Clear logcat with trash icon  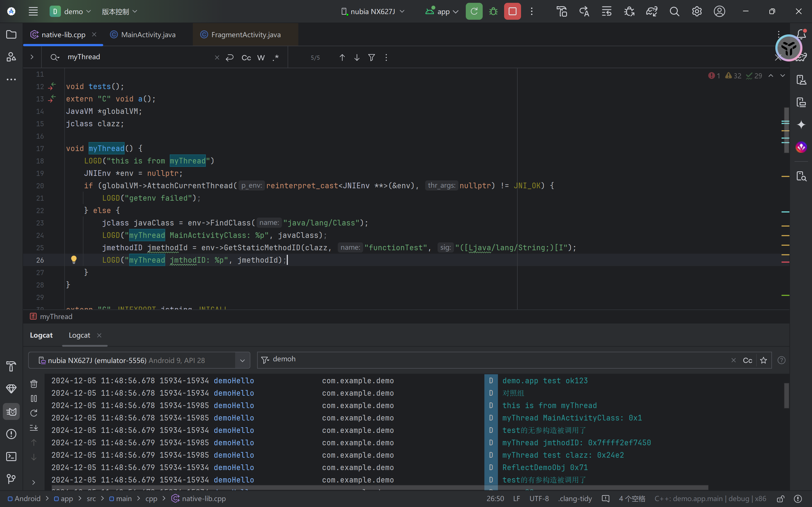34,384
